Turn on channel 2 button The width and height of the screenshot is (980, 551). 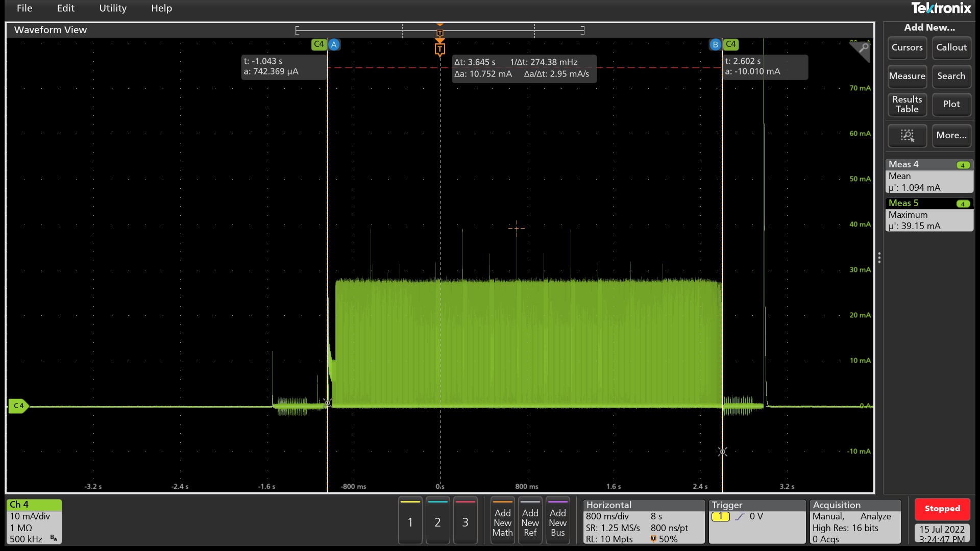437,520
